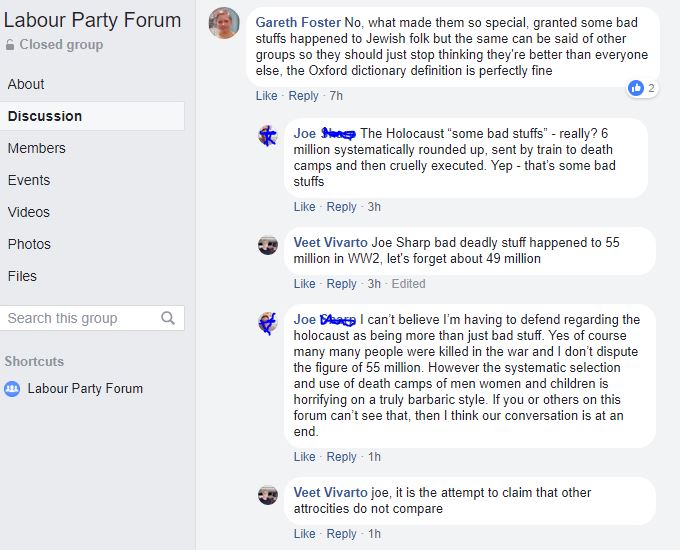Screen dimensions: 680x550
Task: Click the Labour Party Forum shortcut group icon
Action: click(12, 389)
